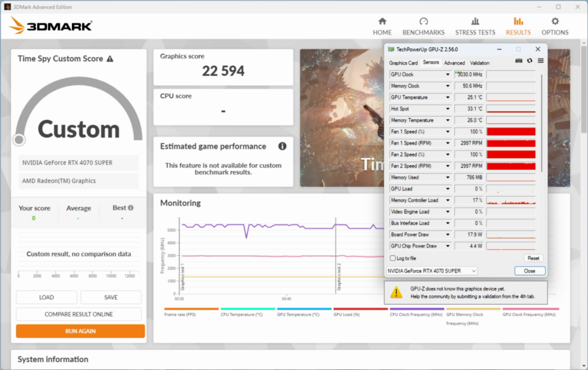Click the info icon beside Best score
Viewport: 588px width, 370px height.
(131, 208)
